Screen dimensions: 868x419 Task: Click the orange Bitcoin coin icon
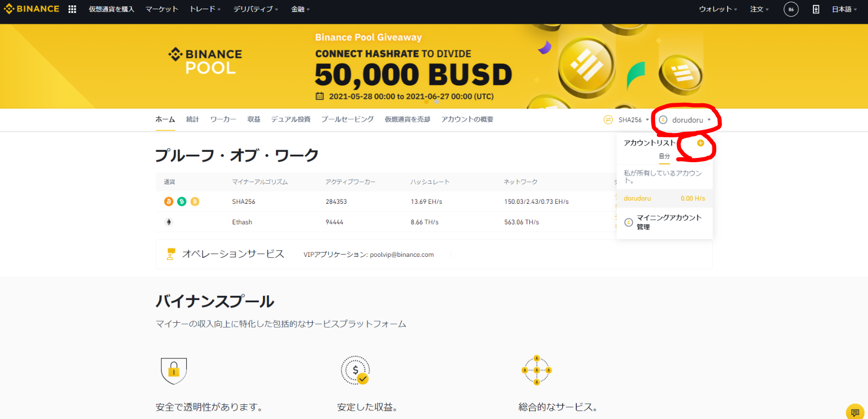[x=169, y=202]
